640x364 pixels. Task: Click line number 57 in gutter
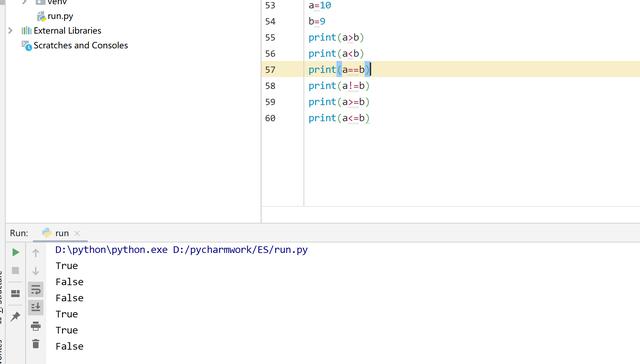click(270, 70)
